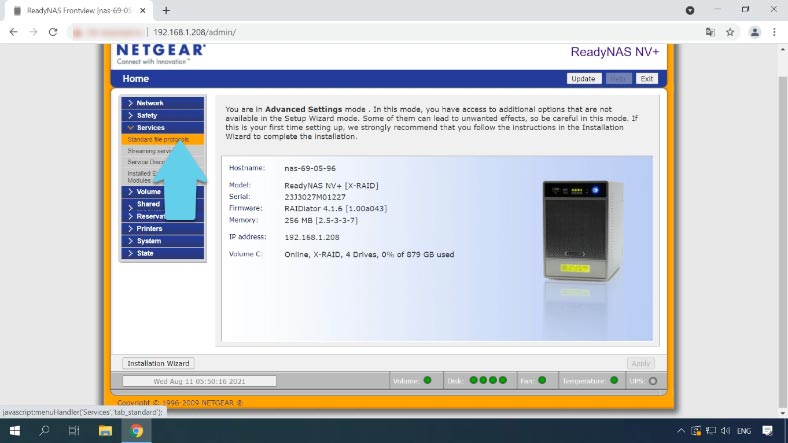Bookmark this page with the star
Viewport: 788px width, 443px height.
(x=730, y=32)
